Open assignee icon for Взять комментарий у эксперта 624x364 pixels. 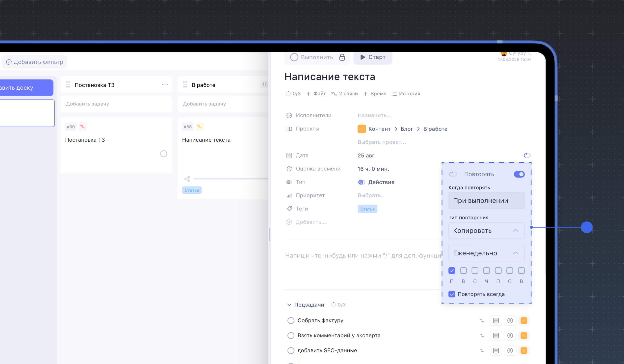tap(510, 336)
